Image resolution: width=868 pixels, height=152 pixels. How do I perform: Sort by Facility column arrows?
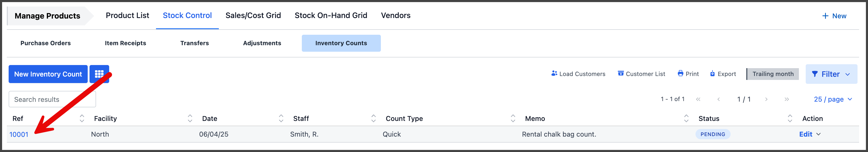[x=190, y=118]
